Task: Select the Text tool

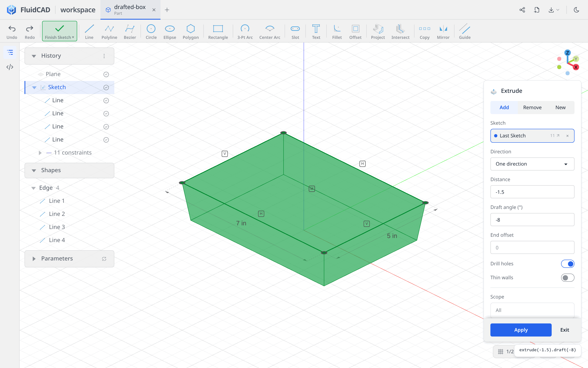Action: point(316,32)
